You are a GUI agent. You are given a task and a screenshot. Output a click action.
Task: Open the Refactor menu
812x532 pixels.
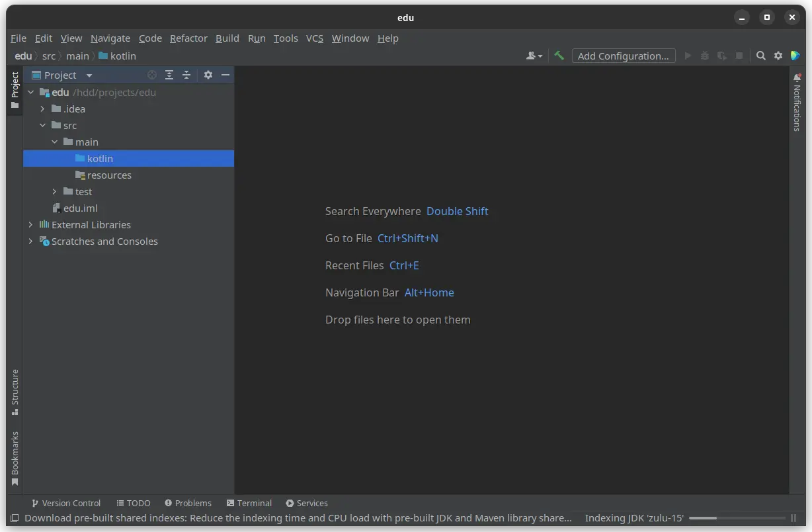[188, 38]
